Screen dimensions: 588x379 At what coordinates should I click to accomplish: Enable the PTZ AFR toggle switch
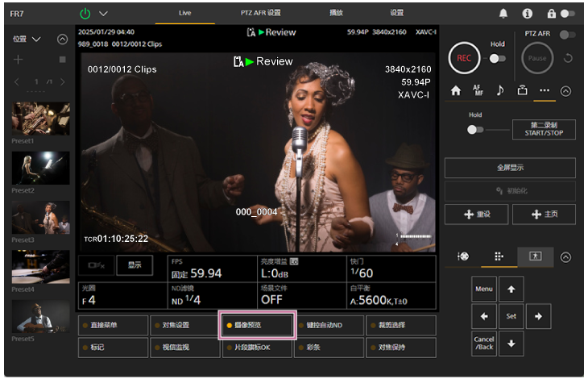point(568,35)
